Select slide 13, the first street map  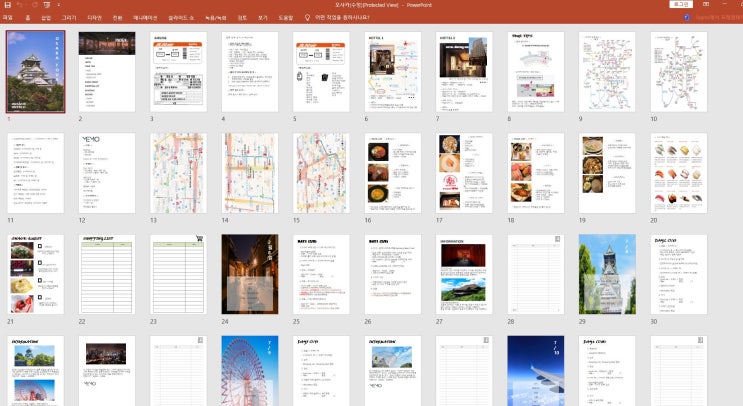click(178, 173)
